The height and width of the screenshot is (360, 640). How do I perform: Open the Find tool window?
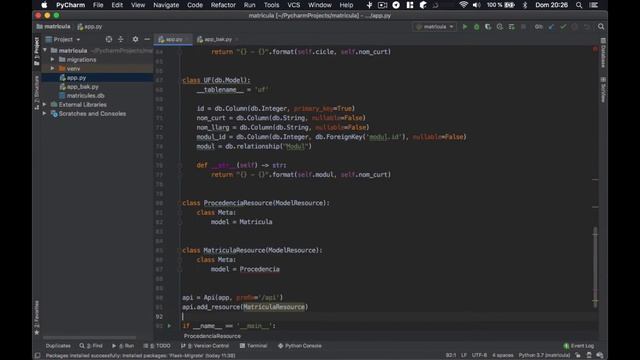point(91,346)
